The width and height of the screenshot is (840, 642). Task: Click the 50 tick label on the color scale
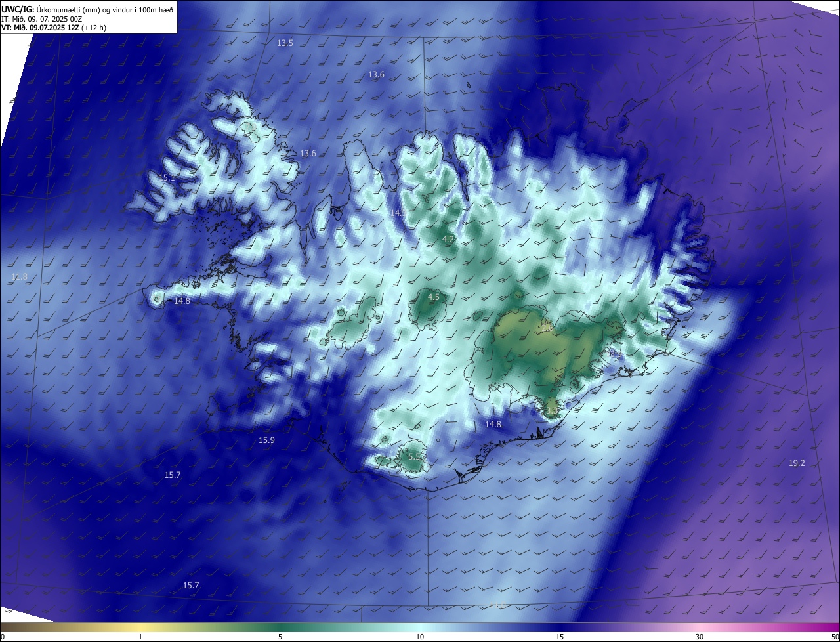pyautogui.click(x=835, y=637)
